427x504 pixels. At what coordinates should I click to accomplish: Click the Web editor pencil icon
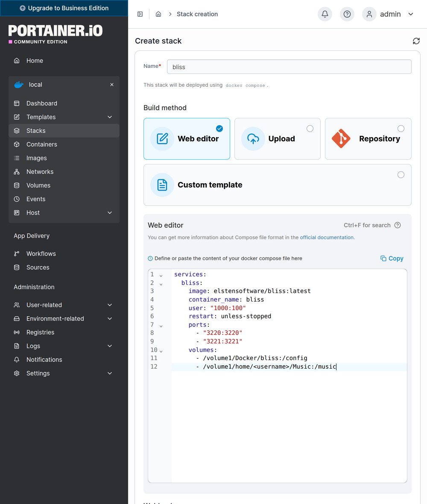pyautogui.click(x=162, y=139)
